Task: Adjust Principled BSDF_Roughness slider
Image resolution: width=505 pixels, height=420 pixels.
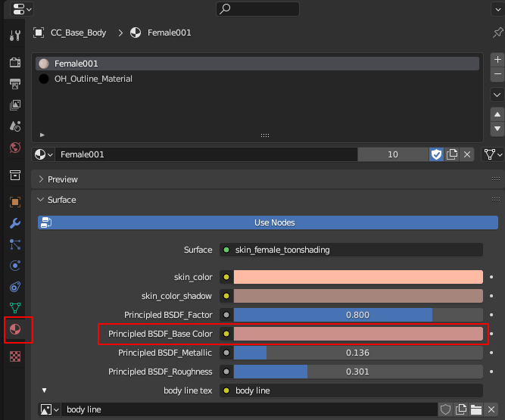Action: point(358,372)
